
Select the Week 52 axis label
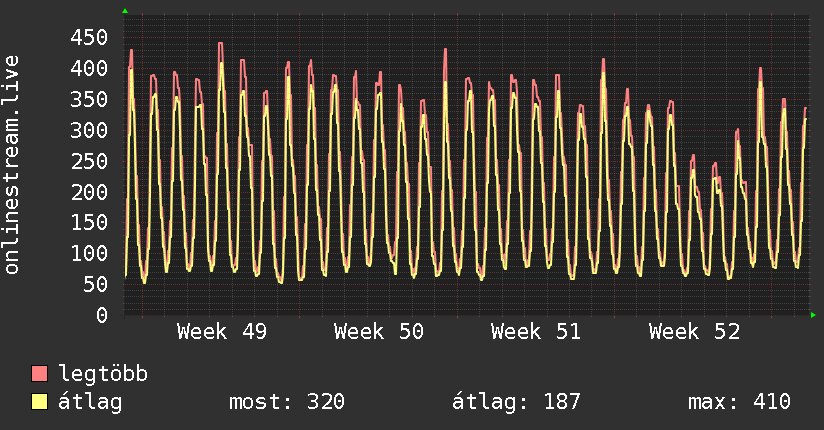click(694, 331)
